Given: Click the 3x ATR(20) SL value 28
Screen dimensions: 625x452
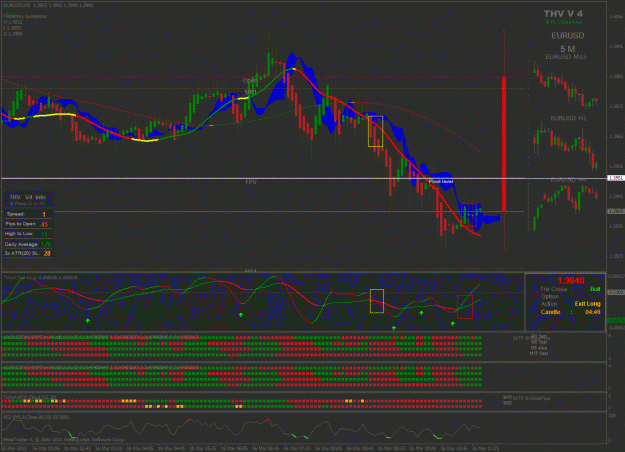Looking at the screenshot, I should pos(47,254).
